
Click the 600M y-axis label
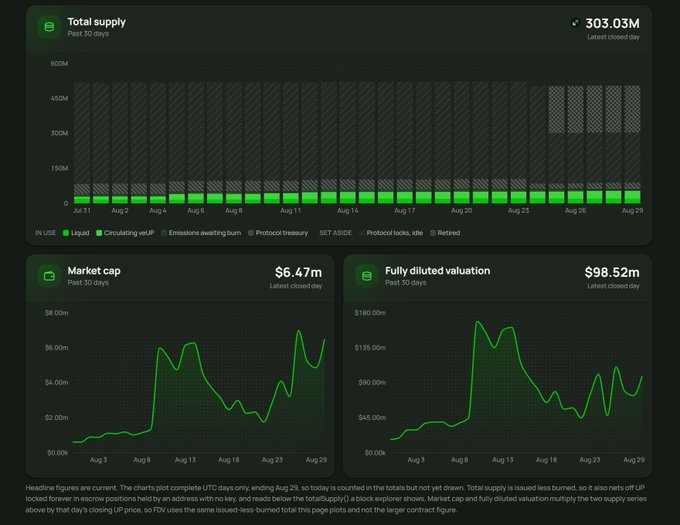pyautogui.click(x=59, y=63)
